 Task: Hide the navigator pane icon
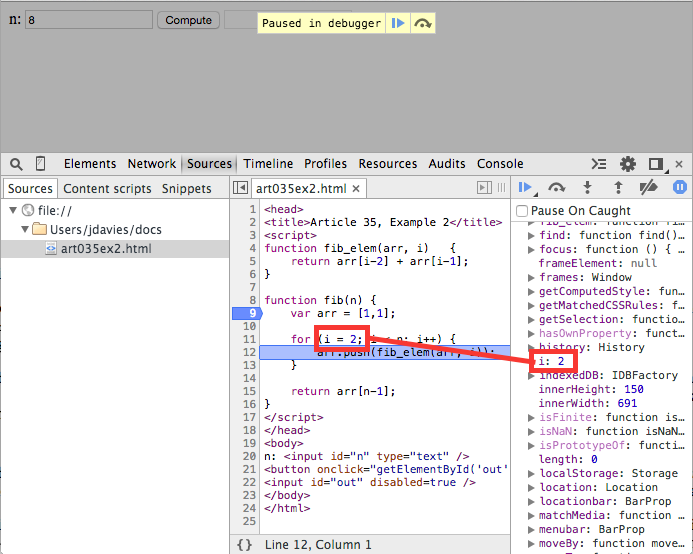point(240,188)
